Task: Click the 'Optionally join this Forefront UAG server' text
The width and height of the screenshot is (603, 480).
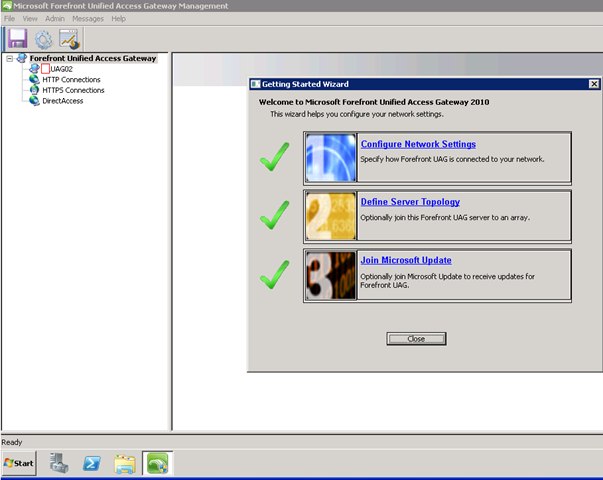Action: 445,218
